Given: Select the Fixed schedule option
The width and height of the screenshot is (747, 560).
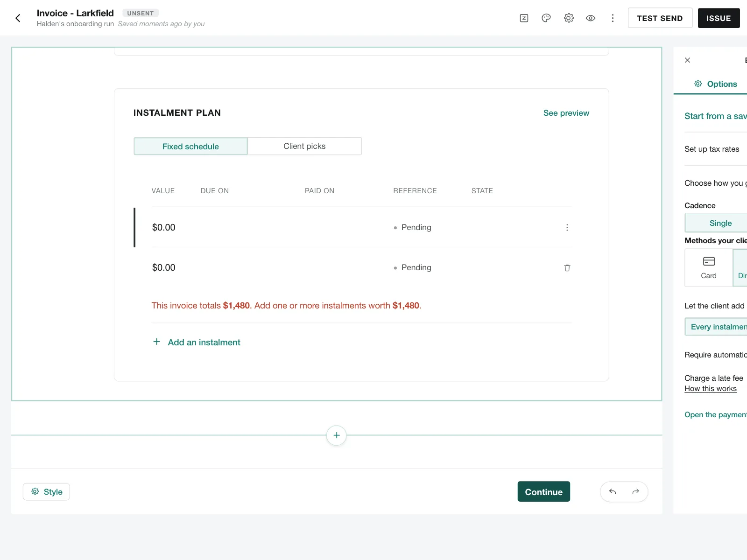Looking at the screenshot, I should coord(190,146).
